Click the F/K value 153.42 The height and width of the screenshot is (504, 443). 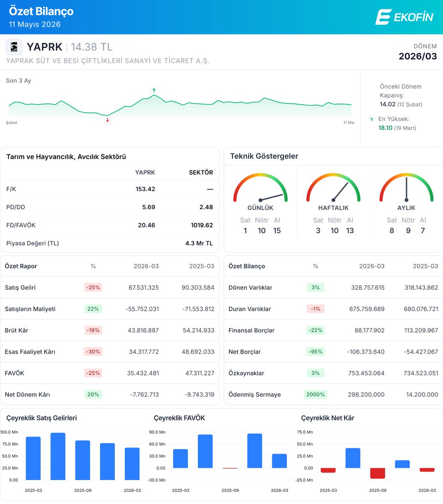[145, 189]
